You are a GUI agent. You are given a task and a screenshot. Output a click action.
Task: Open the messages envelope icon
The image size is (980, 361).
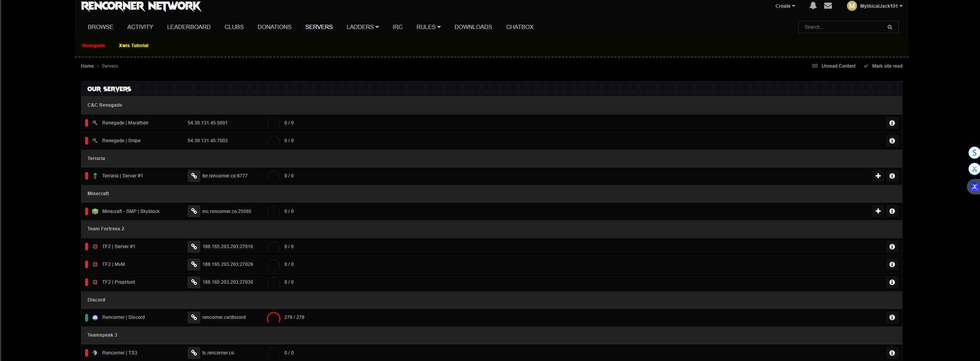[x=828, y=6]
